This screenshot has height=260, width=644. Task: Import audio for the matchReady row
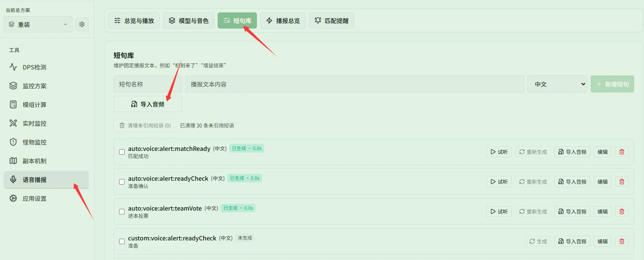point(572,152)
